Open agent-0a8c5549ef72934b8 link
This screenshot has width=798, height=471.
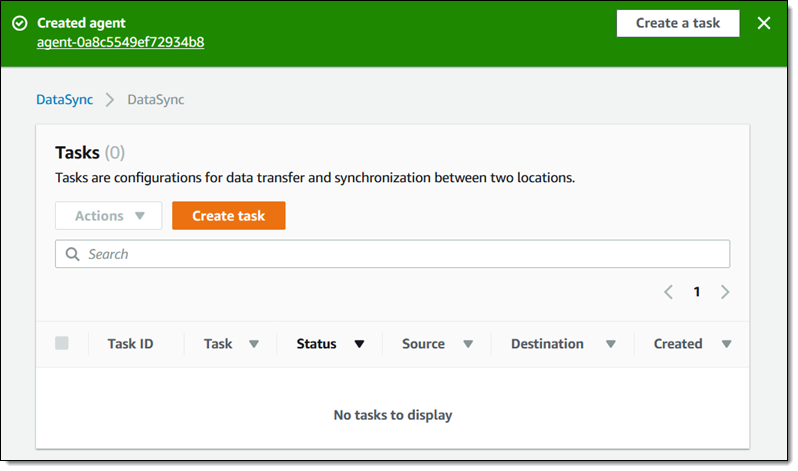point(121,42)
